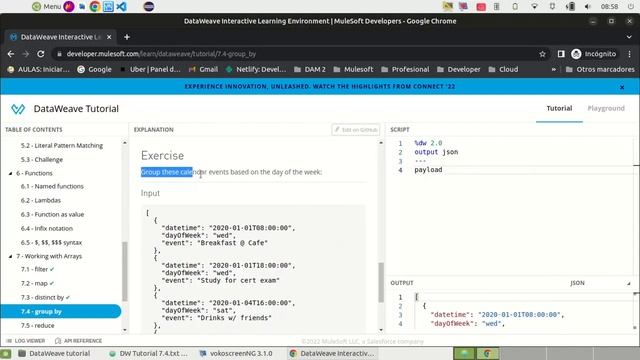640x360 pixels.
Task: Click the volume icon in system tray
Action: coord(588,6)
